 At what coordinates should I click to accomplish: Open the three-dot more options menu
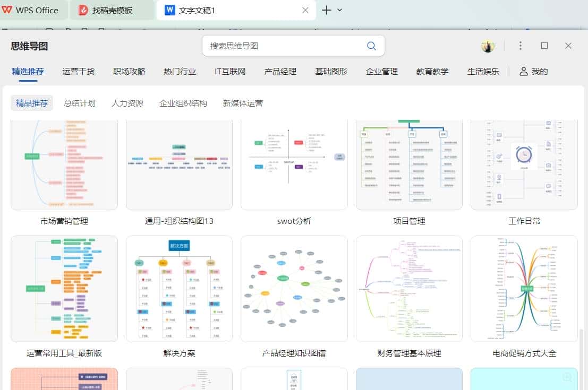[520, 46]
